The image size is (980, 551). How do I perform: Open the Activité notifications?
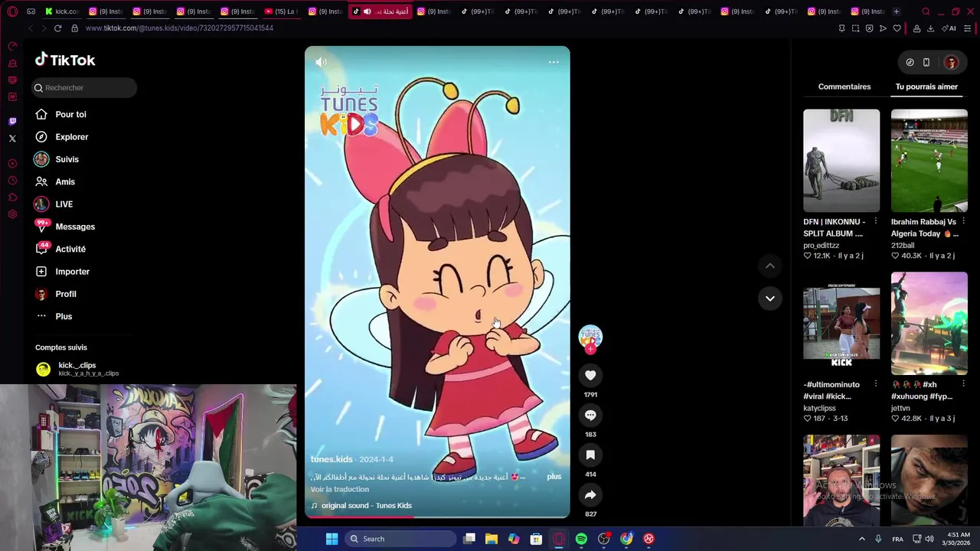[x=70, y=249]
